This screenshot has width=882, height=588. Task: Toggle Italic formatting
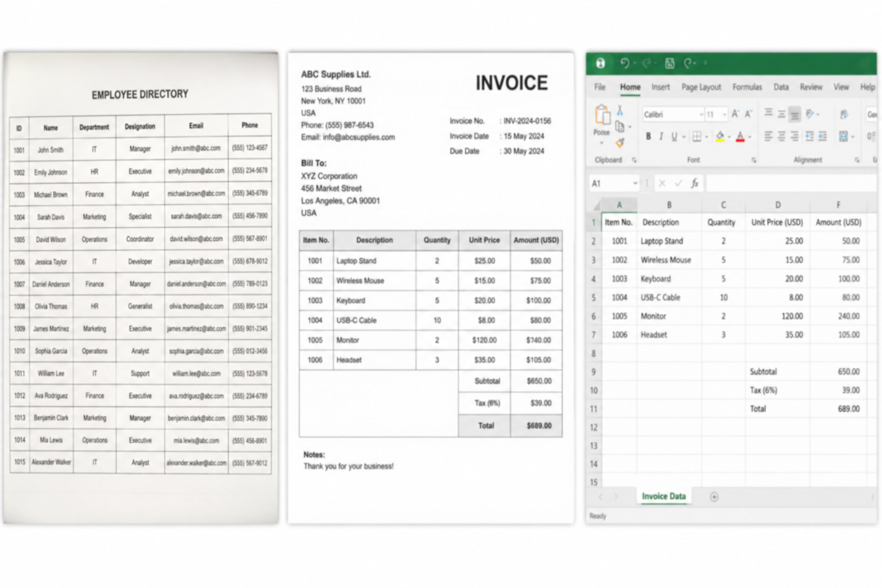click(x=661, y=137)
